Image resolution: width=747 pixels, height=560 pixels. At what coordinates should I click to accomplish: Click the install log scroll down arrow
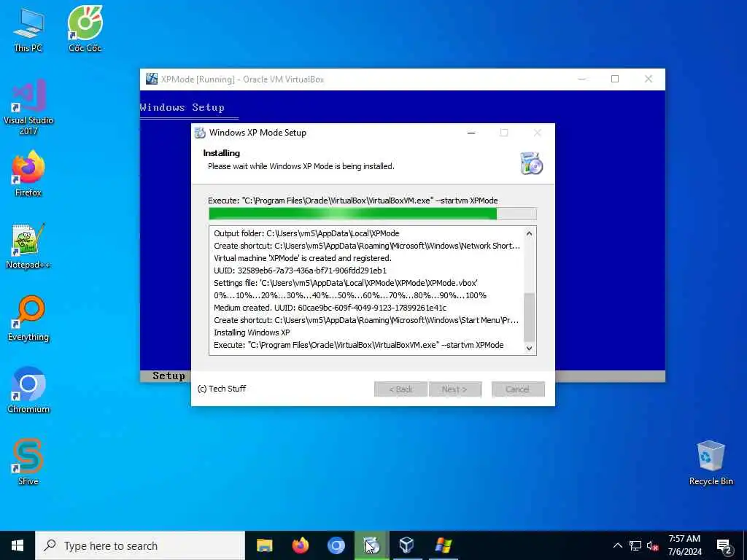coord(529,348)
